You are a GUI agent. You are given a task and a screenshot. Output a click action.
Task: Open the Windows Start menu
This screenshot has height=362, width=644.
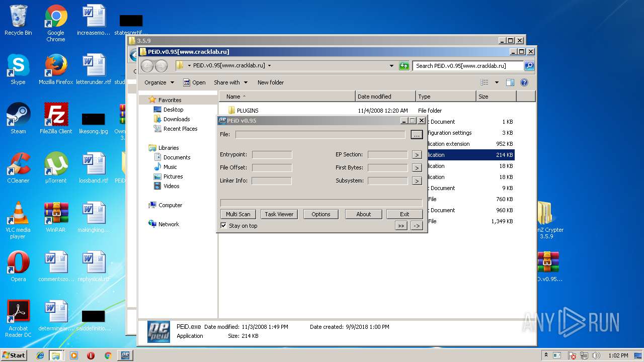coord(14,355)
